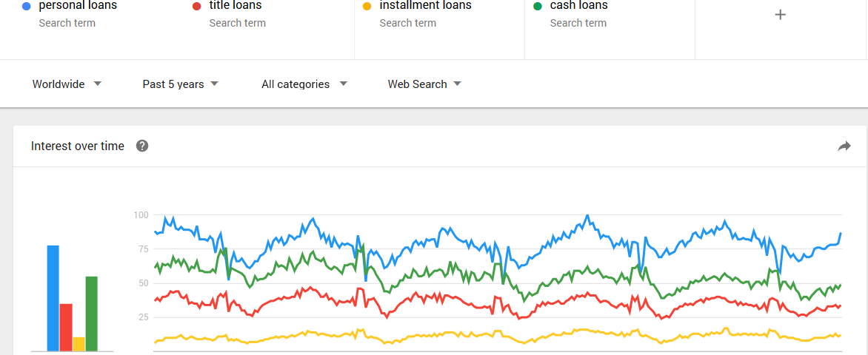This screenshot has width=868, height=355.
Task: Open the Past 5 years time range dropdown
Action: tap(181, 84)
